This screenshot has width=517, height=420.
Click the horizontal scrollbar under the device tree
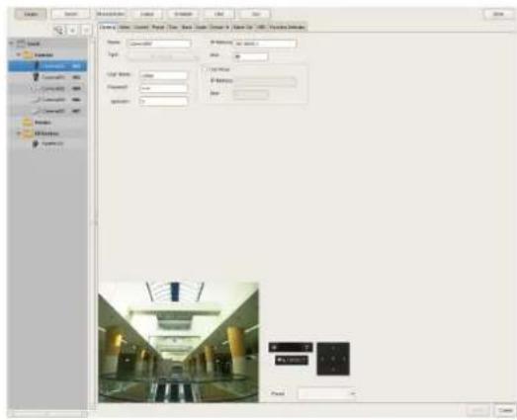point(47,413)
